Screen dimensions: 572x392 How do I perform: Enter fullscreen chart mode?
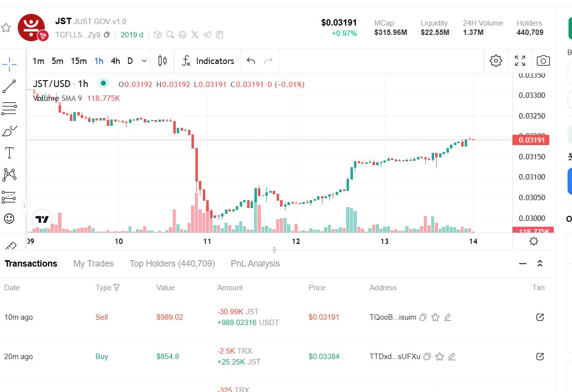520,60
